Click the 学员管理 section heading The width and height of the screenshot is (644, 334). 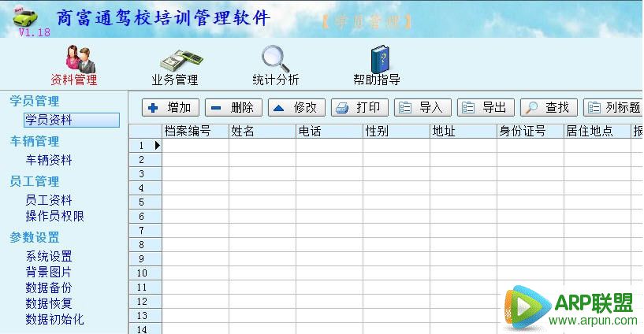(x=35, y=101)
